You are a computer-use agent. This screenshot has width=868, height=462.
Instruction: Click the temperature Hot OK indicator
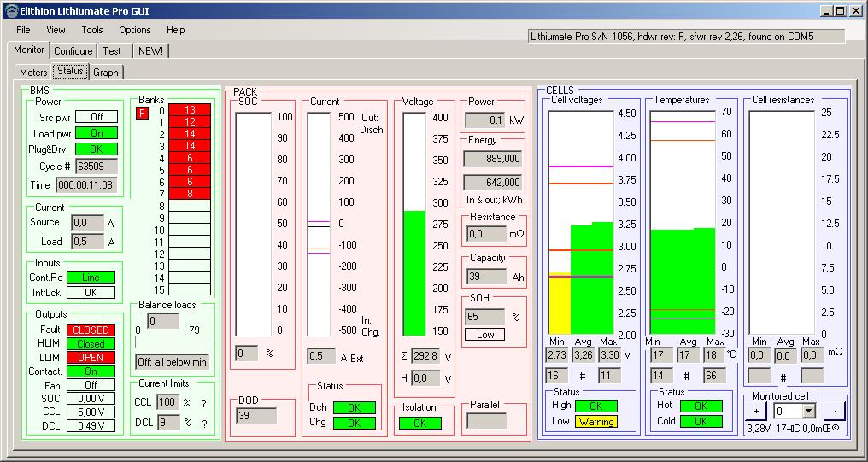click(x=701, y=406)
